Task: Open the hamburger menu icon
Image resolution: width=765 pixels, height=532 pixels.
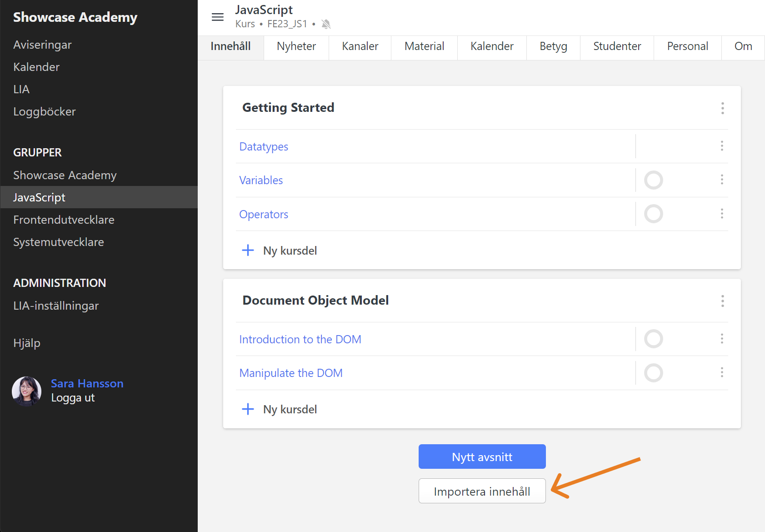Action: (218, 17)
